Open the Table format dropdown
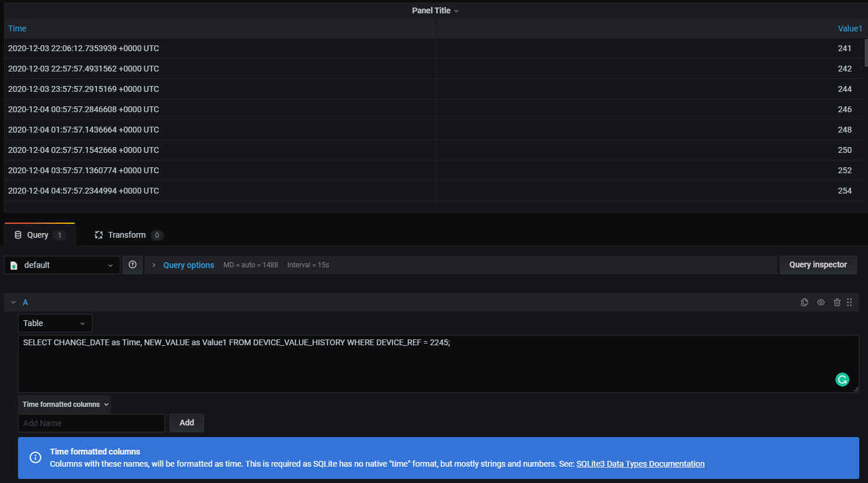Screen dimensions: 868x483 point(55,323)
